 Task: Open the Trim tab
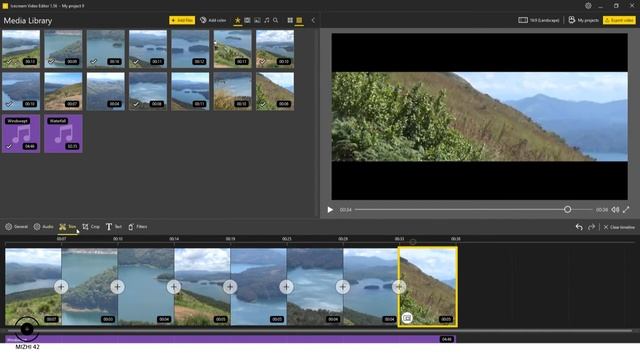click(x=68, y=227)
